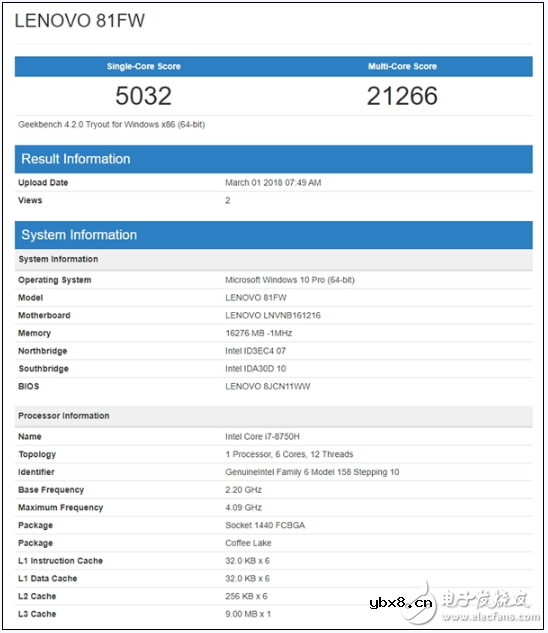Click the L1 Data Cache label
This screenshot has height=633, width=548.
pyautogui.click(x=48, y=579)
